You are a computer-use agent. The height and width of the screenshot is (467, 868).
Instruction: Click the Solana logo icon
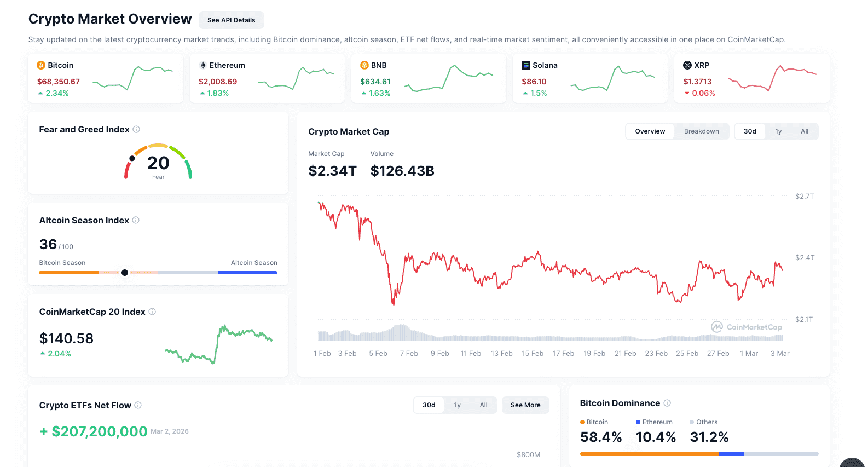[526, 65]
